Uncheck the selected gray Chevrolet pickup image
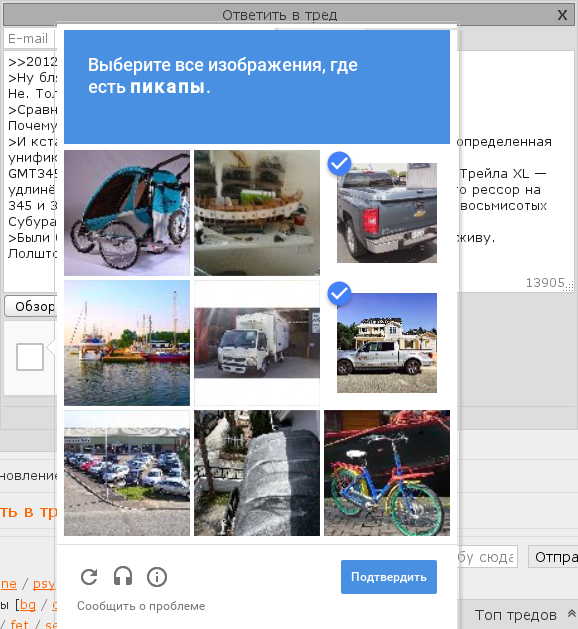This screenshot has width=578, height=629. tap(387, 213)
